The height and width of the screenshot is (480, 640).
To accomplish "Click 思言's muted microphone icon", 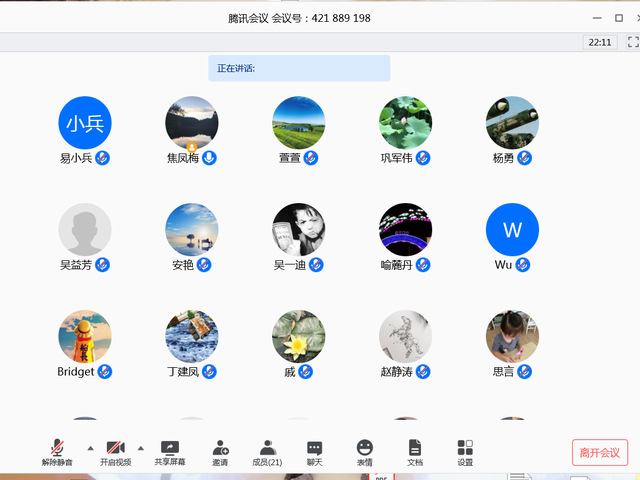I will click(524, 372).
